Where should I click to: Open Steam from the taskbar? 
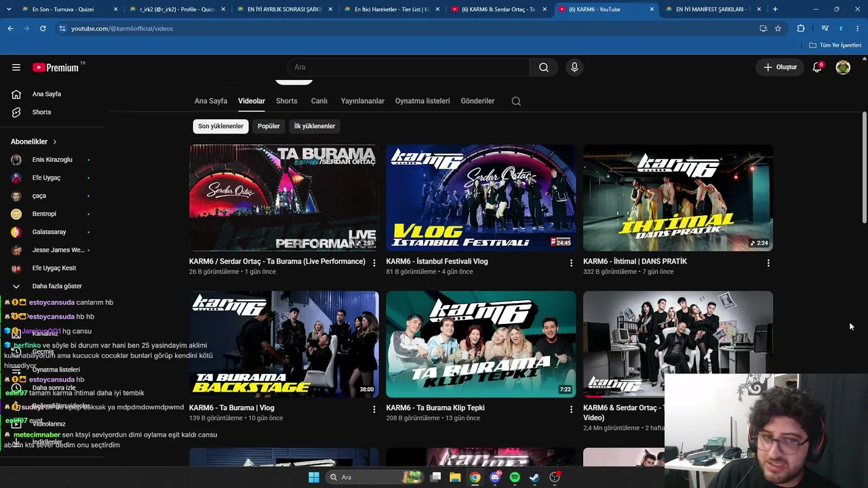click(534, 477)
